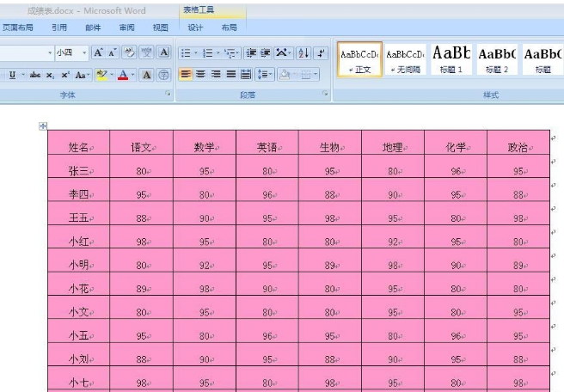
Task: Expand underline style dropdown arrow
Action: (22, 75)
